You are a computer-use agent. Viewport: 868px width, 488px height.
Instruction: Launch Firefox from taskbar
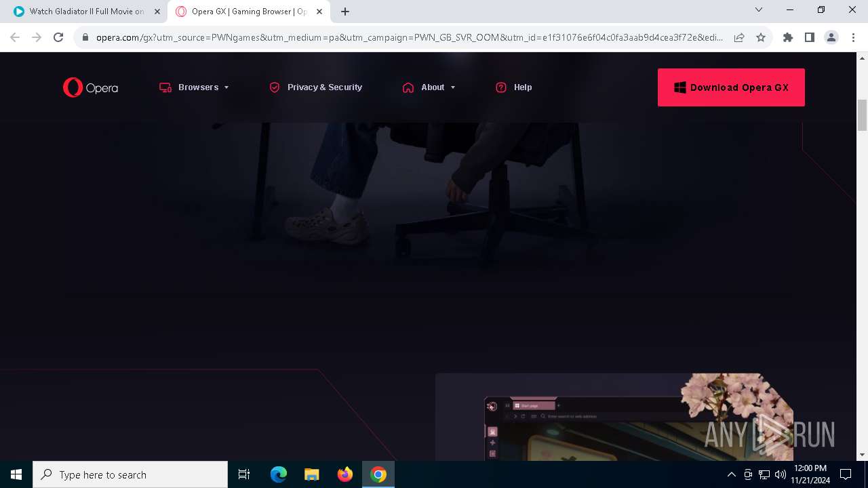(345, 474)
